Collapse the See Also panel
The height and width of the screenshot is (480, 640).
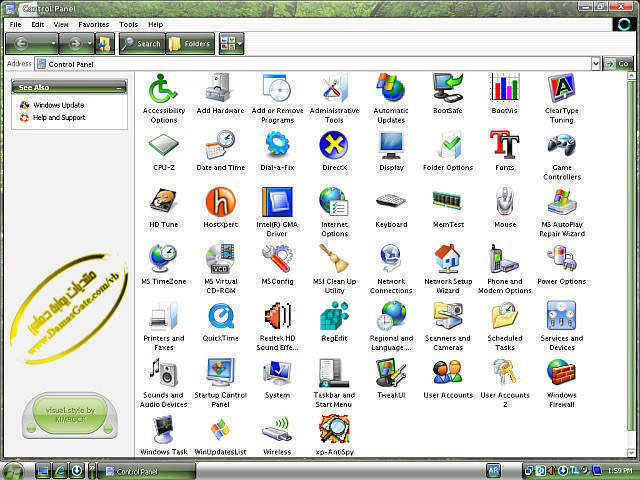(119, 87)
